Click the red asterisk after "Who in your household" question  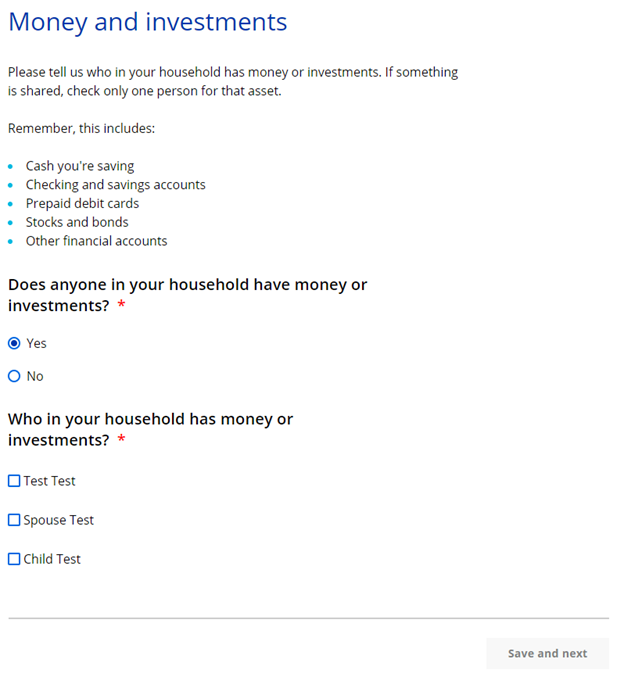(x=122, y=441)
